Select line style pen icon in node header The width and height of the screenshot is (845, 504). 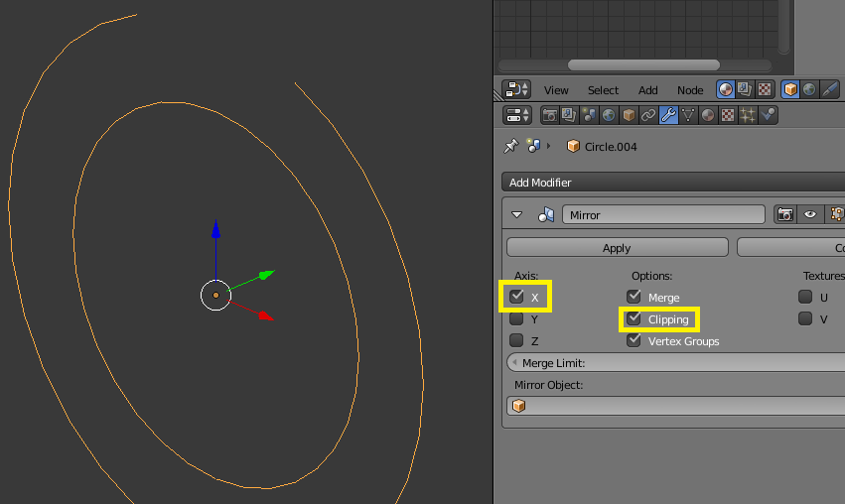(x=830, y=89)
